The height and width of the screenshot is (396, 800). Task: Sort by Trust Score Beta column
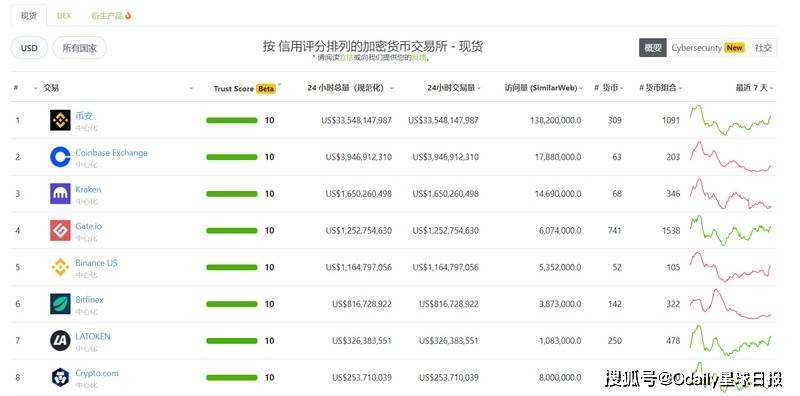pyautogui.click(x=247, y=88)
